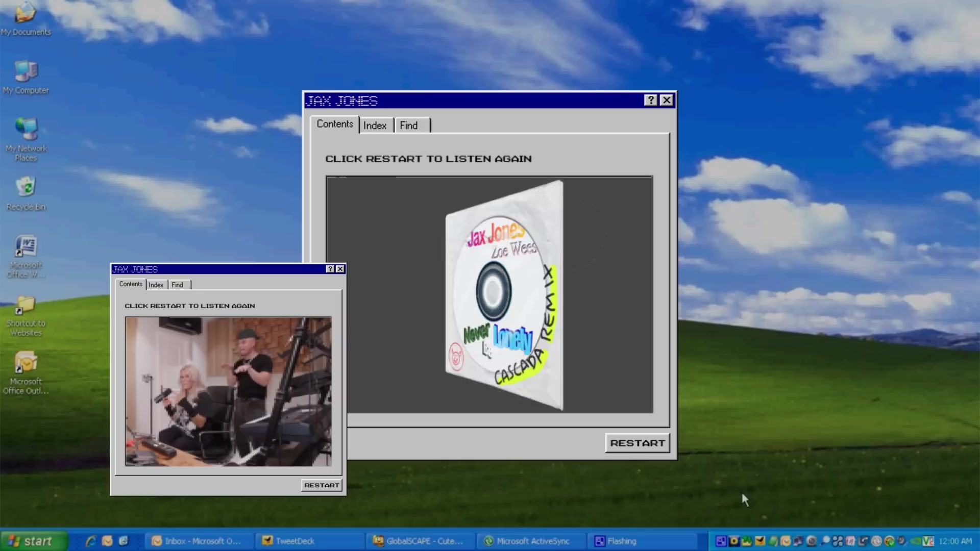Screen dimensions: 980x551
Task: Click the studio video in small window
Action: (x=228, y=391)
